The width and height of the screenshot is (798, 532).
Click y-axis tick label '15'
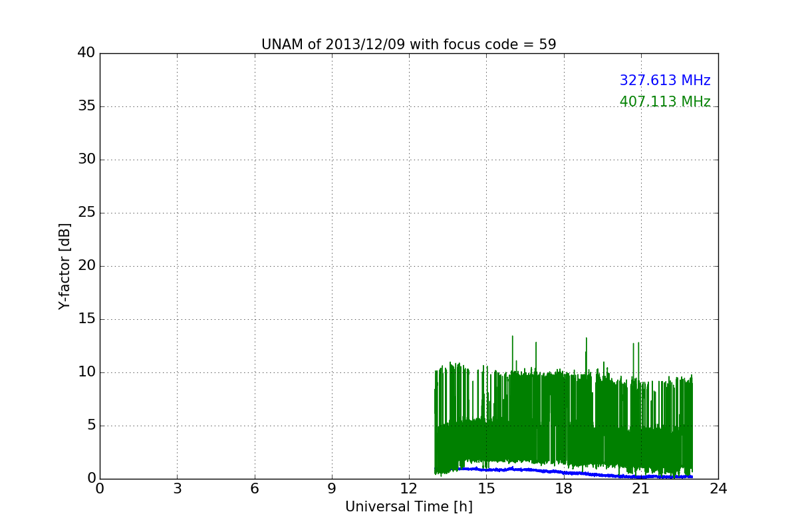[86, 319]
